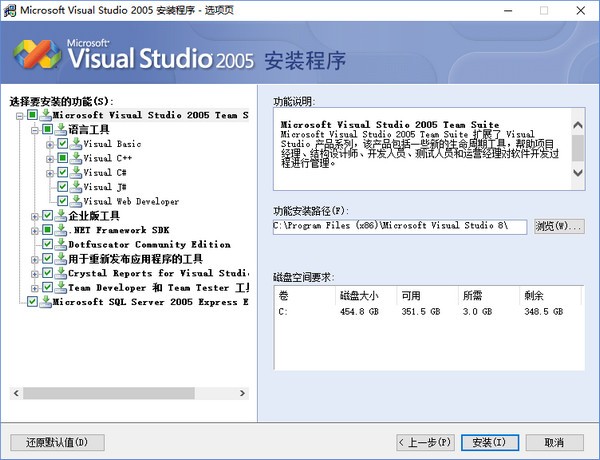Click install icon next to 语言工具
This screenshot has height=460, width=600.
(61, 129)
